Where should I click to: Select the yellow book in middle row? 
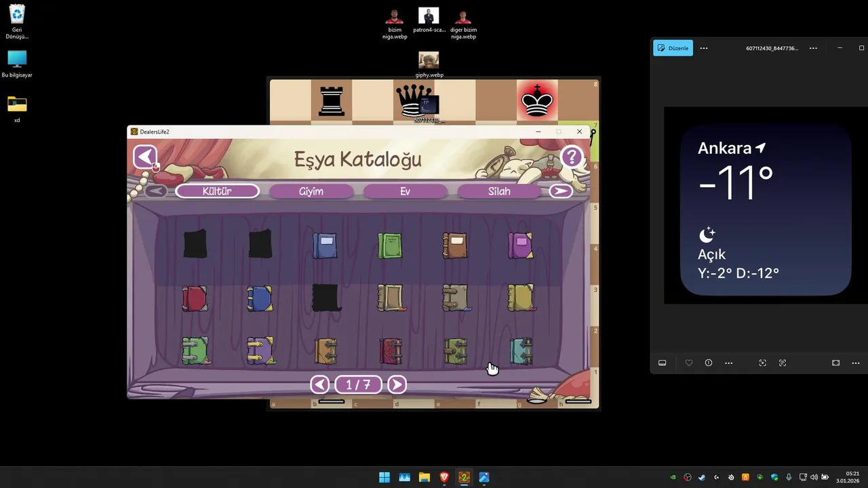pyautogui.click(x=521, y=298)
